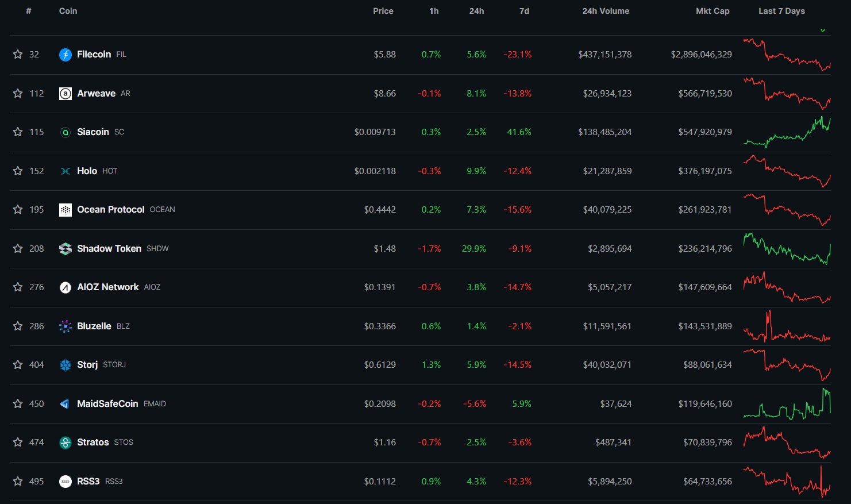Sort by the 24h change header
Image resolution: width=851 pixels, height=504 pixels.
click(x=476, y=11)
